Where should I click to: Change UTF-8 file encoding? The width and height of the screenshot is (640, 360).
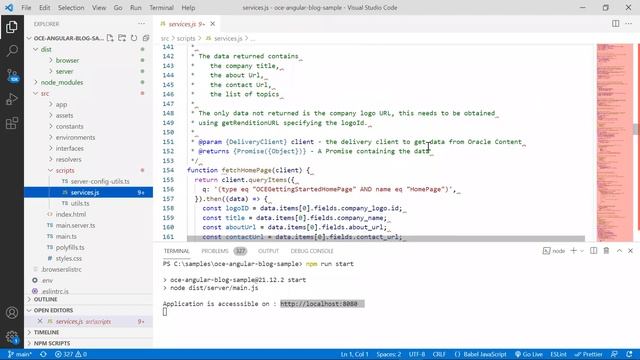coord(417,354)
